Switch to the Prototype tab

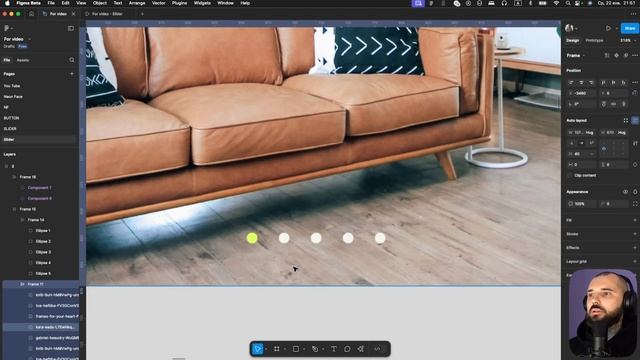[x=594, y=40]
